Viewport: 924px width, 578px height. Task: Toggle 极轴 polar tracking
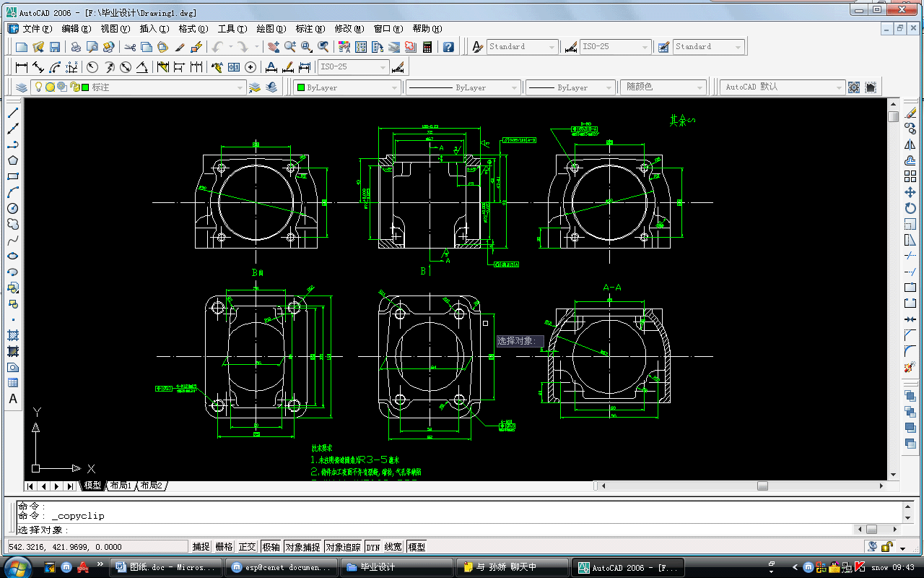tap(271, 547)
